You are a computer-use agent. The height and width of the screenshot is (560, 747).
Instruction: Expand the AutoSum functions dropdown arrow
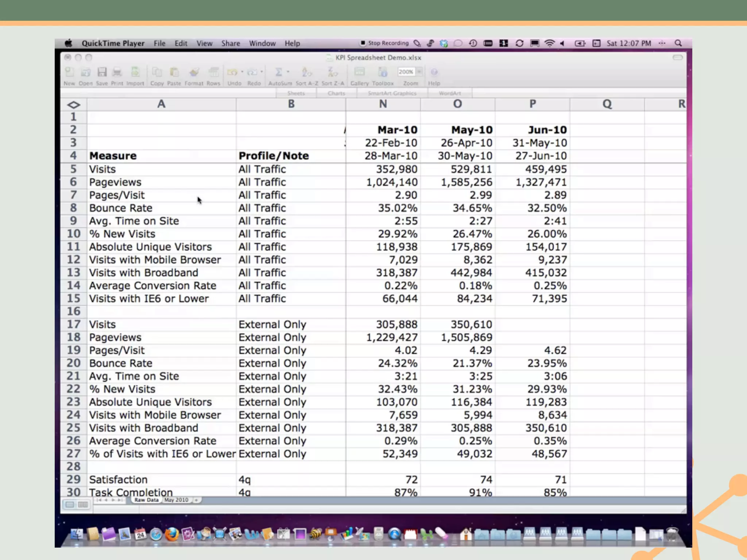click(288, 72)
